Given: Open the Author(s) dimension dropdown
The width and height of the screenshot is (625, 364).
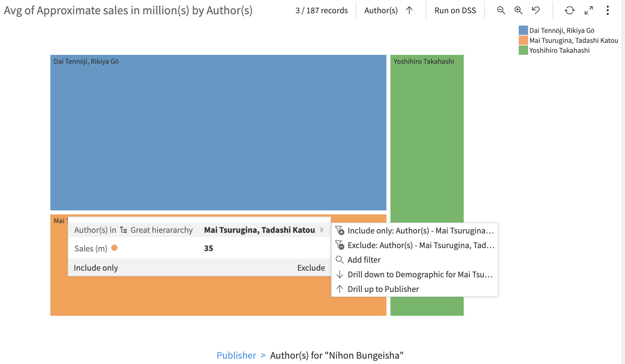Looking at the screenshot, I should coord(381,10).
